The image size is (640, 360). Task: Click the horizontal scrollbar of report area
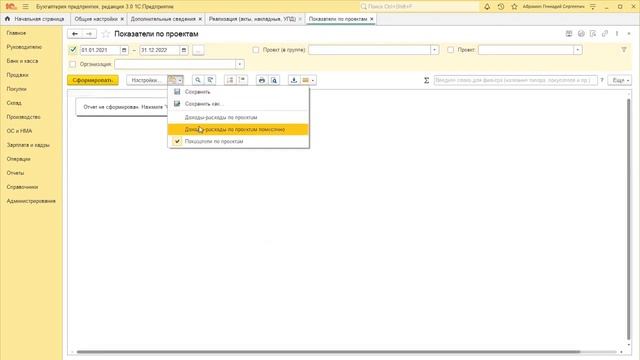click(328, 351)
